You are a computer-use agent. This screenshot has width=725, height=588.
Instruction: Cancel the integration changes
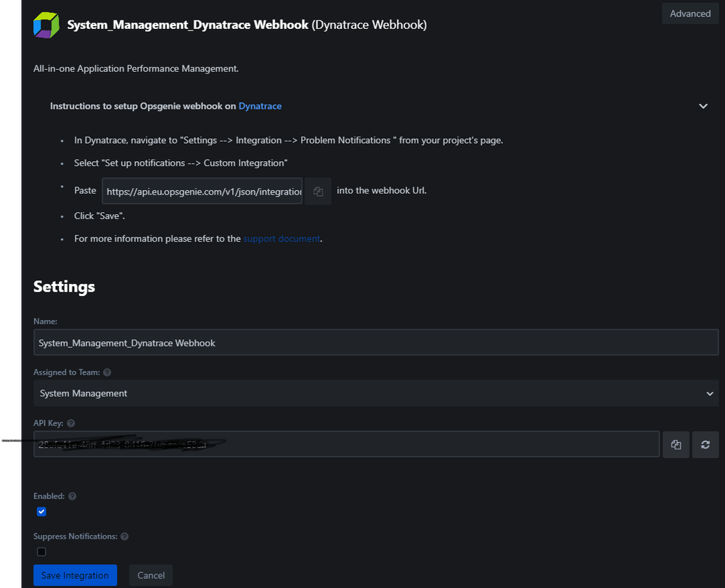click(x=151, y=575)
